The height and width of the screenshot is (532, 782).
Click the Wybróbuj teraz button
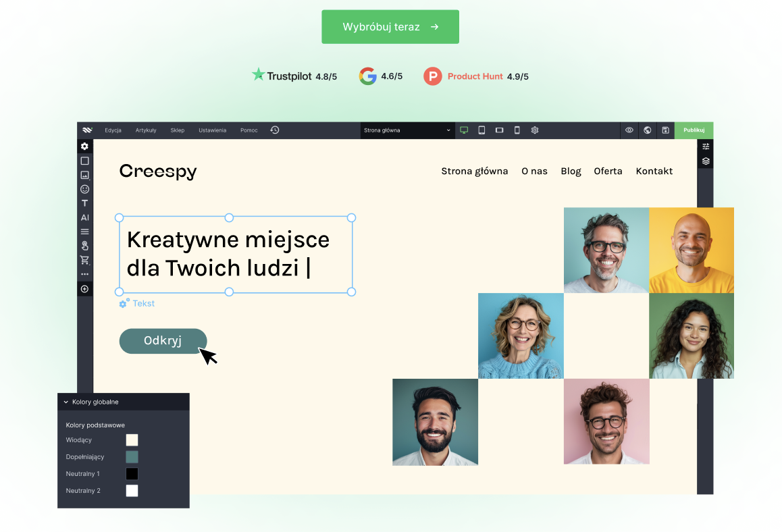[x=390, y=26]
